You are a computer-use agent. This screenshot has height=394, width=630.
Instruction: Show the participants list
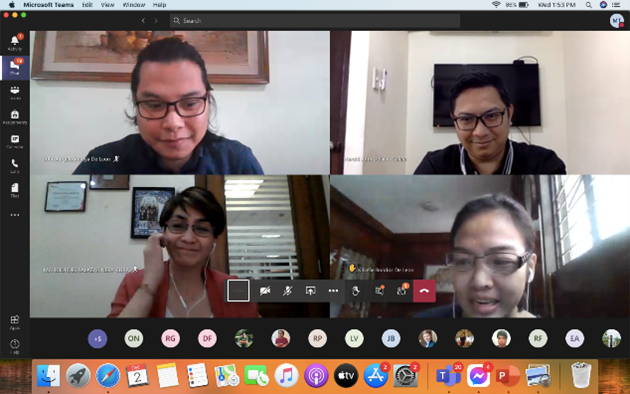pyautogui.click(x=401, y=291)
